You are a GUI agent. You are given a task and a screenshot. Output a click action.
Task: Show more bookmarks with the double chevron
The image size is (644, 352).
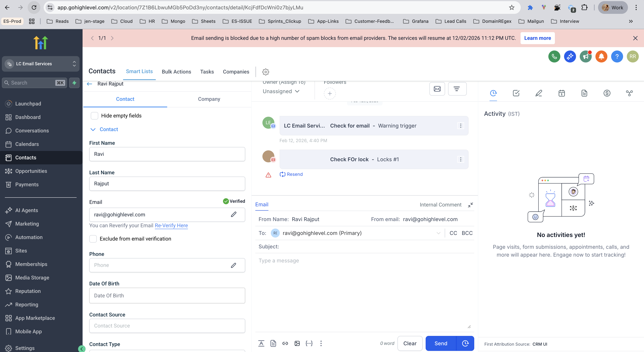[631, 21]
